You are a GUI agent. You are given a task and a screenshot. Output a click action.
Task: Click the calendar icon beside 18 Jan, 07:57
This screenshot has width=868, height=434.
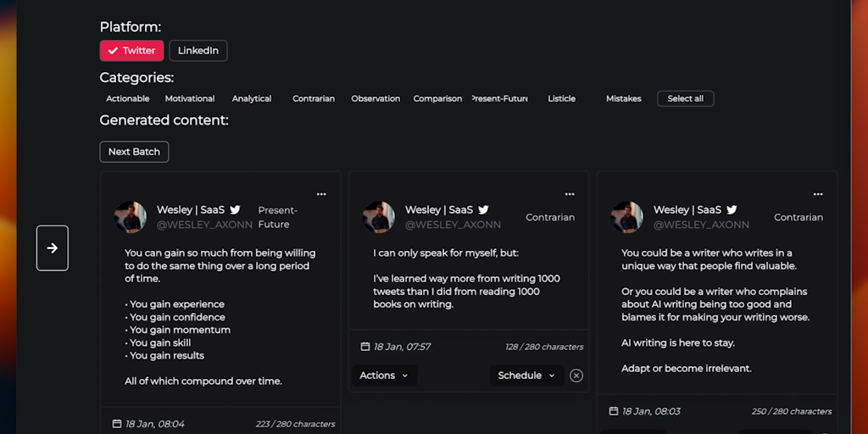[x=365, y=347]
